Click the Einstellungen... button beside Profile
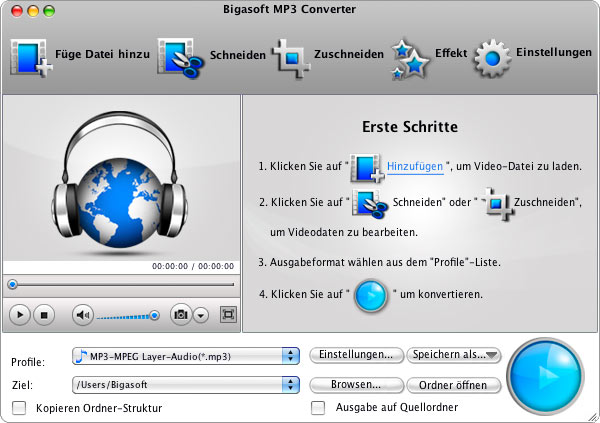Viewport: 600px width, 423px height. point(356,355)
